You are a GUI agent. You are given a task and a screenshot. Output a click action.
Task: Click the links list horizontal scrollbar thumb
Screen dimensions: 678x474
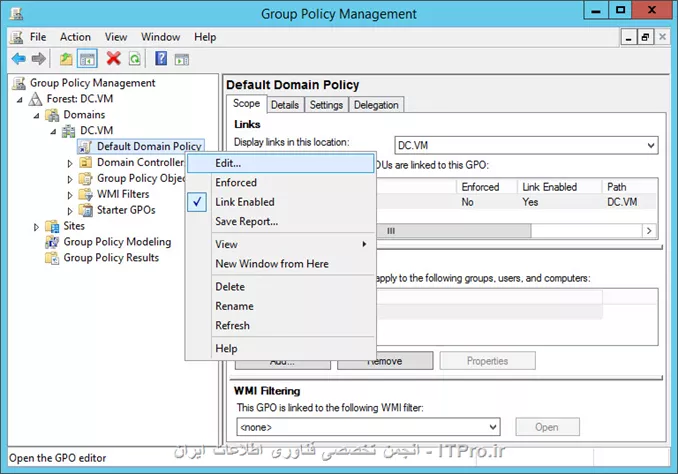(x=453, y=231)
